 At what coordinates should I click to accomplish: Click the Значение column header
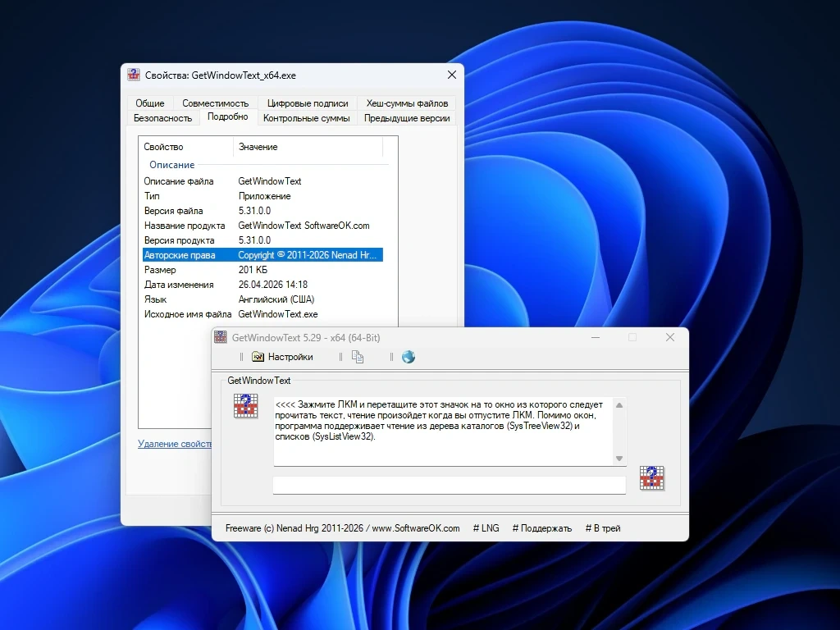click(308, 147)
